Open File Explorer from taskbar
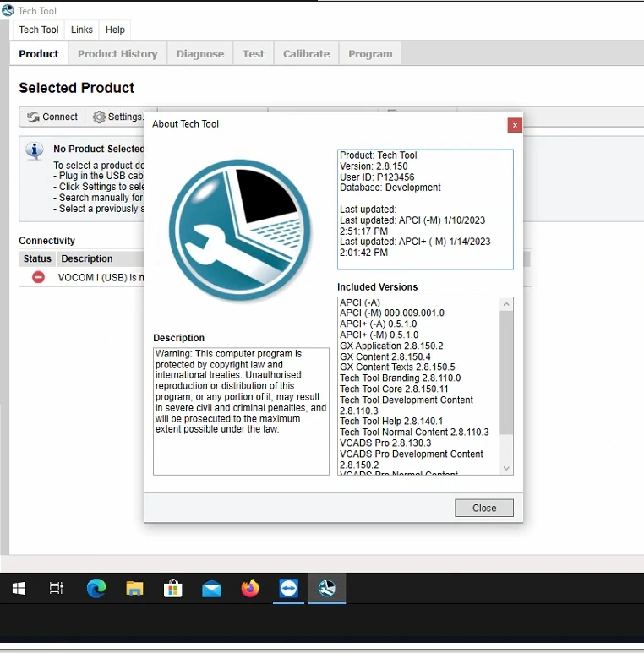This screenshot has width=644, height=653. coord(134,588)
